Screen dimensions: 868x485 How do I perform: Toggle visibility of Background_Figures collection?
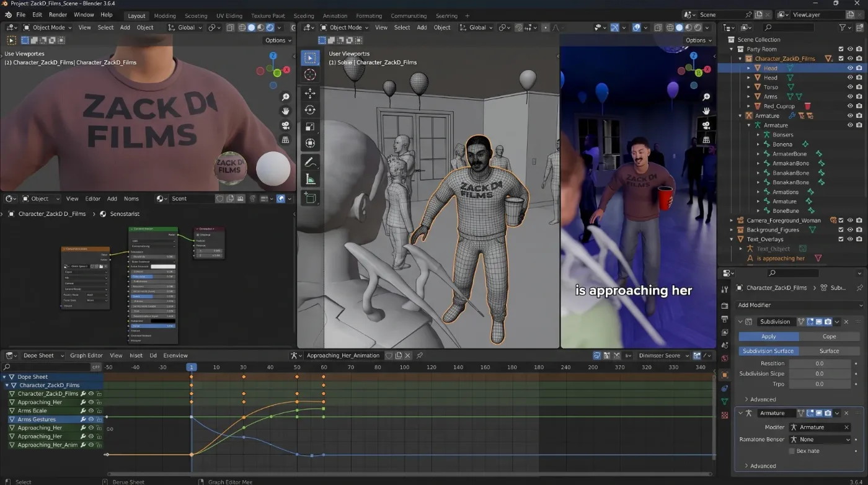click(x=850, y=229)
